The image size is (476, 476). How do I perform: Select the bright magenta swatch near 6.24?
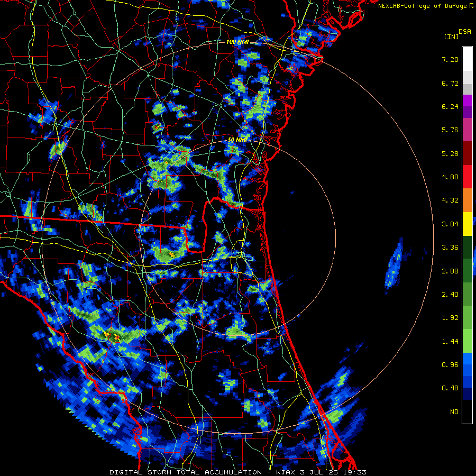pyautogui.click(x=467, y=100)
